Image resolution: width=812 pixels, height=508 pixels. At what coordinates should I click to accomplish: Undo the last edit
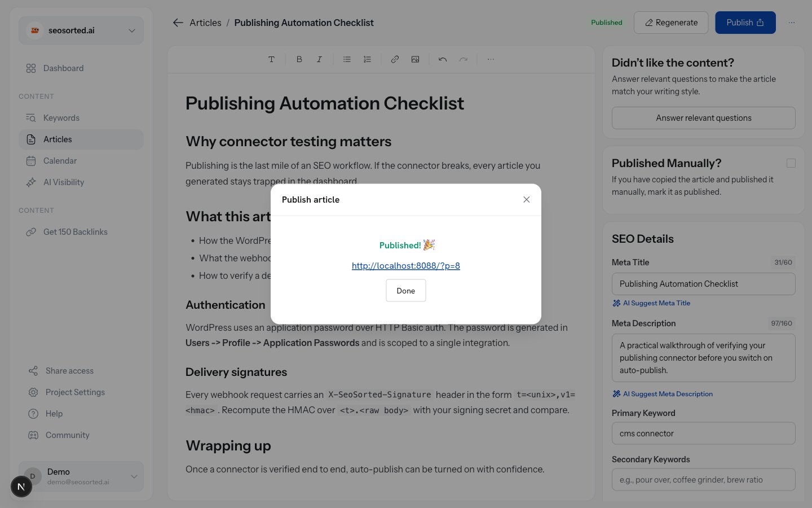click(x=443, y=59)
